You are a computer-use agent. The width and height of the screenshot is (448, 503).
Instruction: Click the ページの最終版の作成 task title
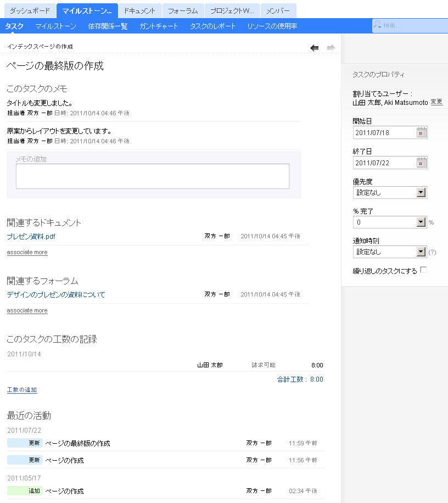point(55,66)
